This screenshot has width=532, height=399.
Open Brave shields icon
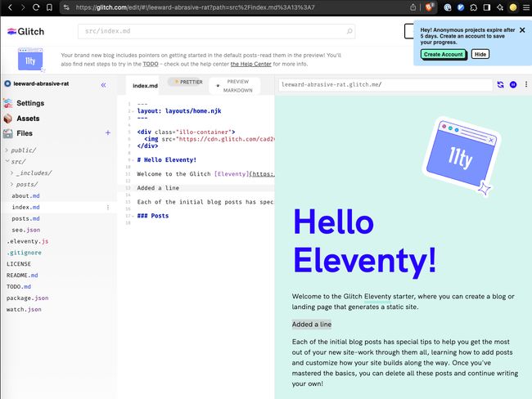click(429, 7)
